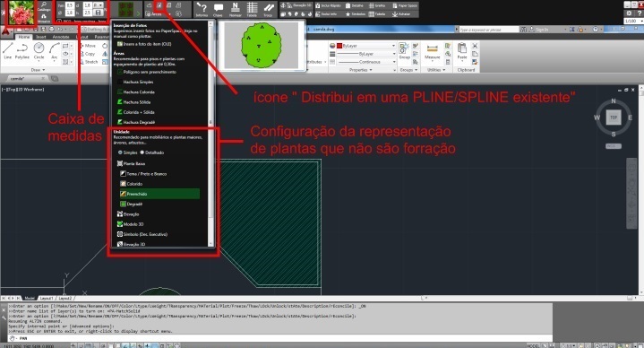Image resolution: width=644 pixels, height=348 pixels.
Task: Click the Troca swap tool
Action: tap(269, 10)
